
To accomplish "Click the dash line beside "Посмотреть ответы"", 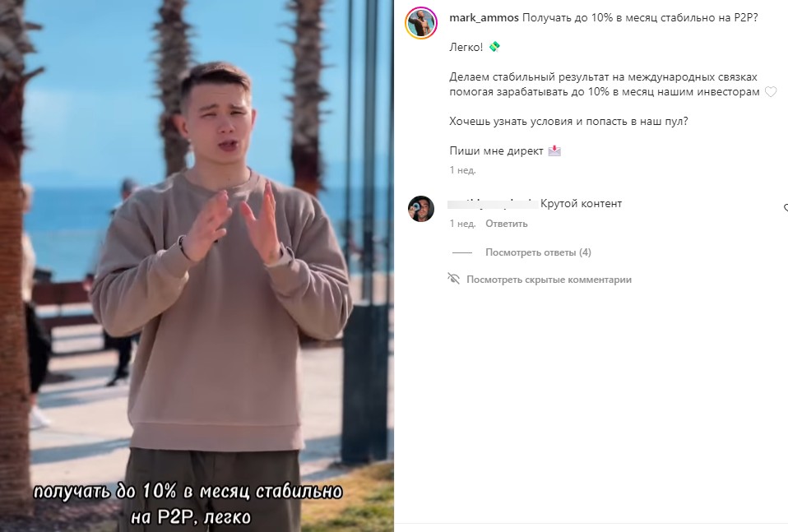I will click(x=461, y=252).
